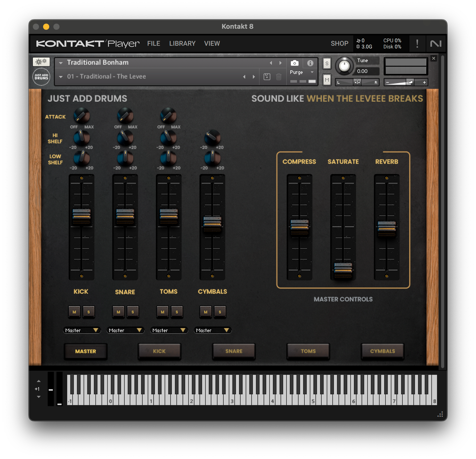476x459 pixels.
Task: Mute the Snare channel
Action: click(118, 312)
